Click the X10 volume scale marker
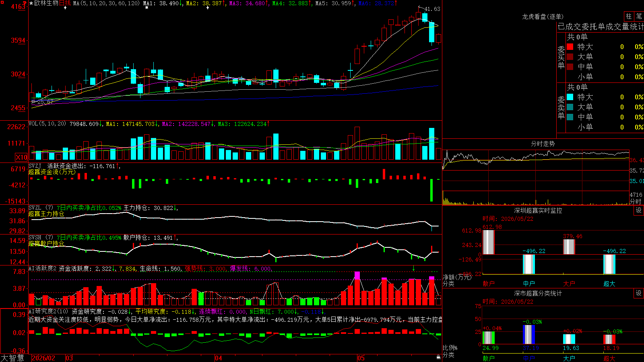This screenshot has height=362, width=644. 21,157
